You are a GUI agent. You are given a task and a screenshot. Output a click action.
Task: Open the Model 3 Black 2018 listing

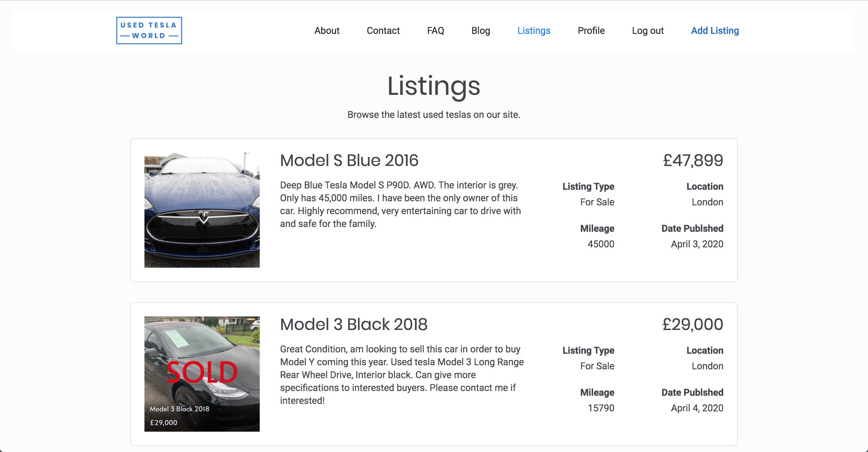pyautogui.click(x=354, y=324)
